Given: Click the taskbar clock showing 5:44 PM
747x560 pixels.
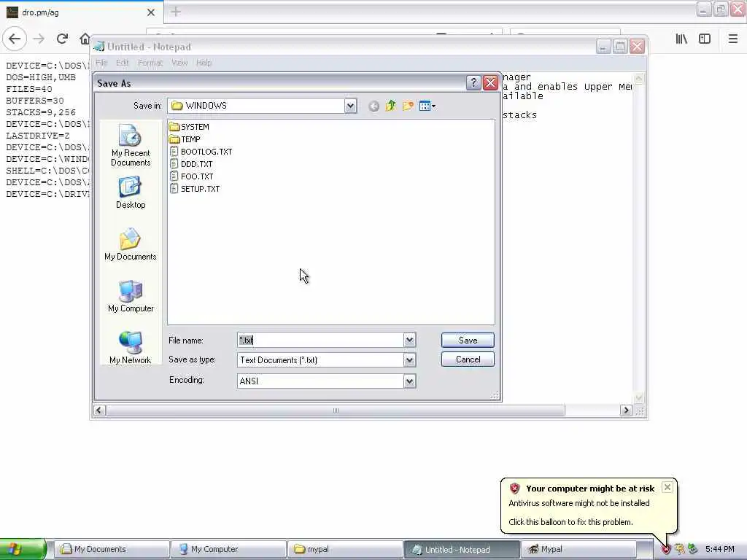Looking at the screenshot, I should (720, 549).
